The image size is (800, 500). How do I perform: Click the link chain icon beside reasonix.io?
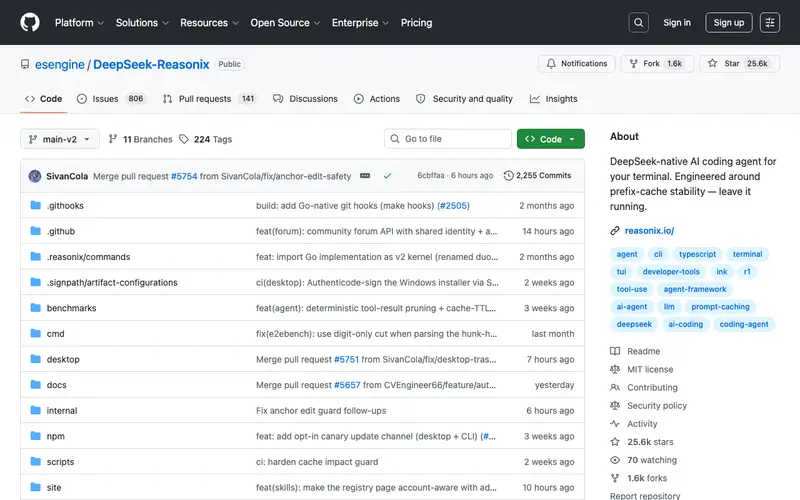click(615, 231)
